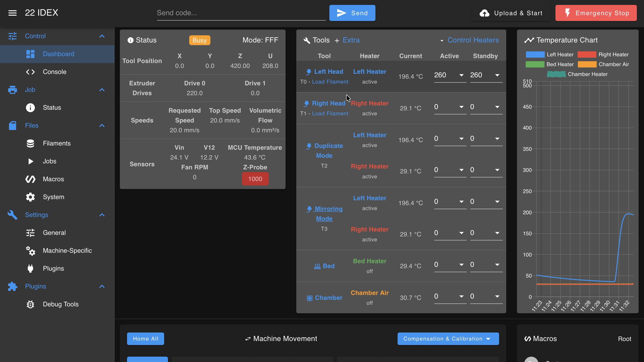644x362 pixels.
Task: Open the hamburger navigation menu
Action: pos(13,13)
